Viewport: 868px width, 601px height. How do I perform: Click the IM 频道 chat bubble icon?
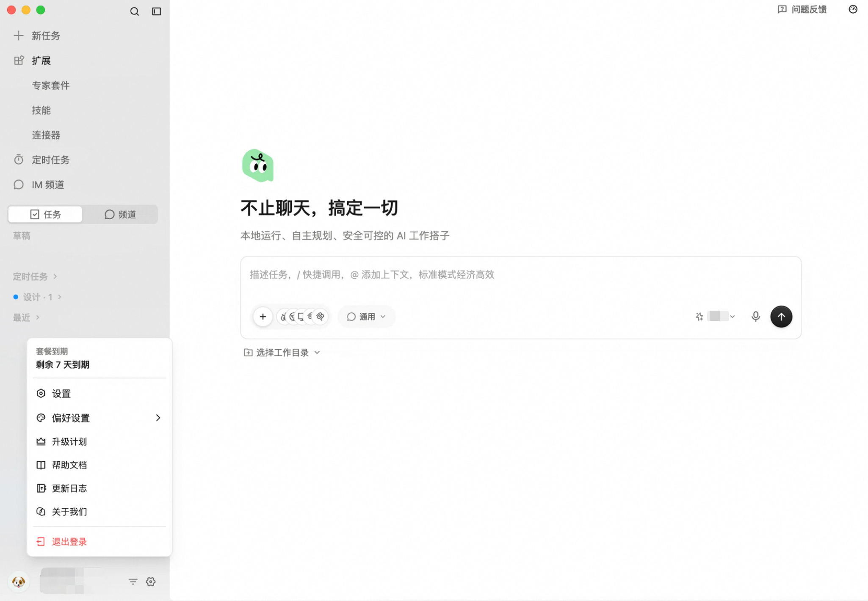tap(18, 185)
